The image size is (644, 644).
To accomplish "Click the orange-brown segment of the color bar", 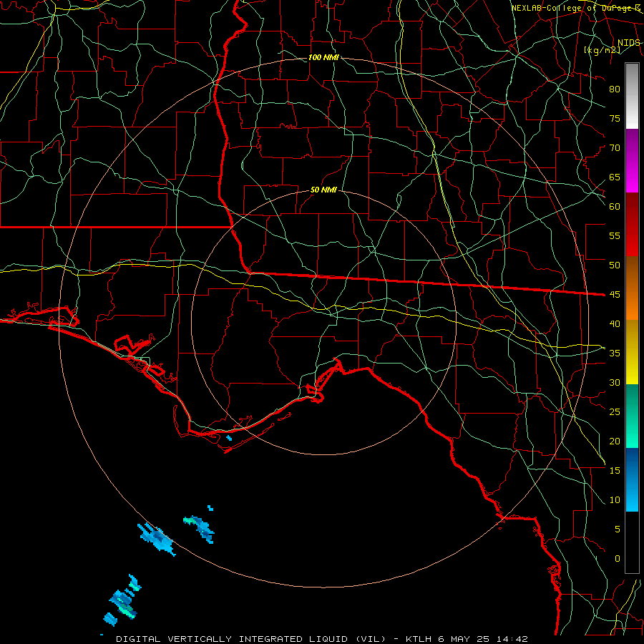I will [632, 288].
